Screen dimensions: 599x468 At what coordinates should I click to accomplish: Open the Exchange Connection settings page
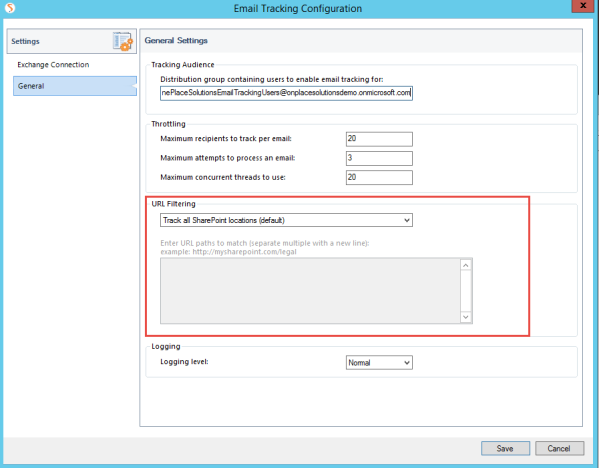point(53,65)
